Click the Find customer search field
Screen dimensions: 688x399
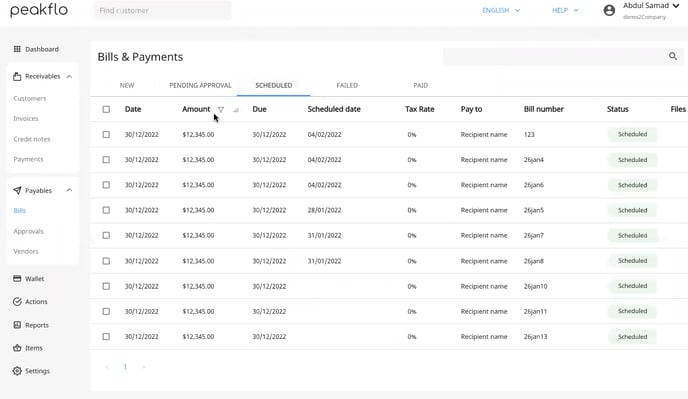coord(162,10)
